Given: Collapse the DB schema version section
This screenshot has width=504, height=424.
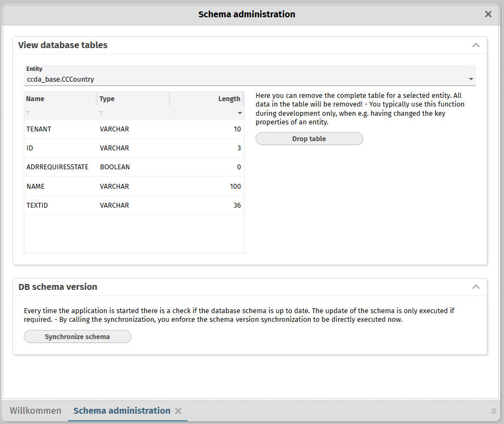Looking at the screenshot, I should (475, 287).
